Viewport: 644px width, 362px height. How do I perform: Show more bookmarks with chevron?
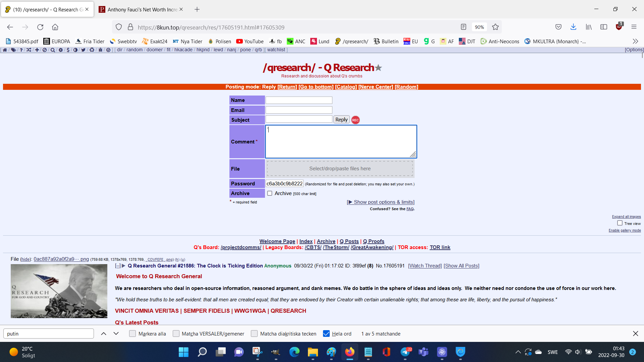coord(635,41)
